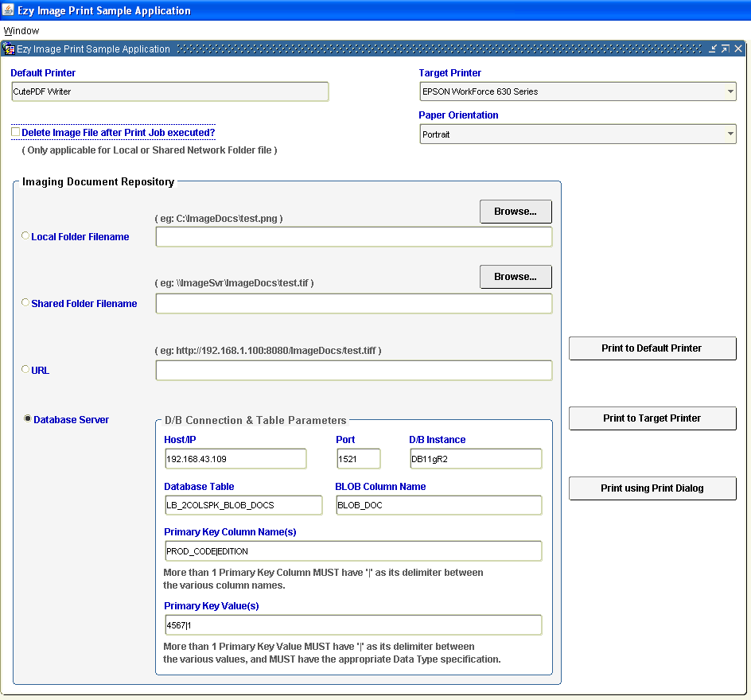Select the URL radio button
The height and width of the screenshot is (700, 751).
tap(25, 369)
